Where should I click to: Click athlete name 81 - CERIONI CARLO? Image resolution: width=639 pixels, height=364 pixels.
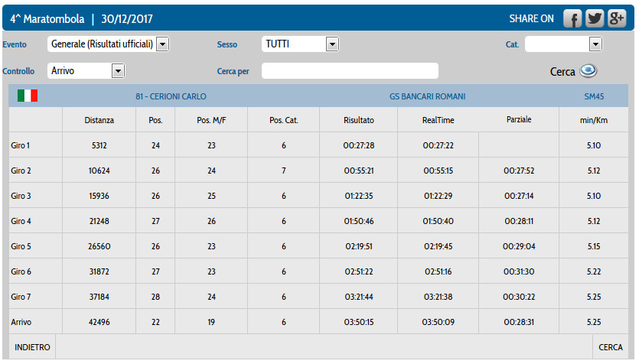(171, 96)
